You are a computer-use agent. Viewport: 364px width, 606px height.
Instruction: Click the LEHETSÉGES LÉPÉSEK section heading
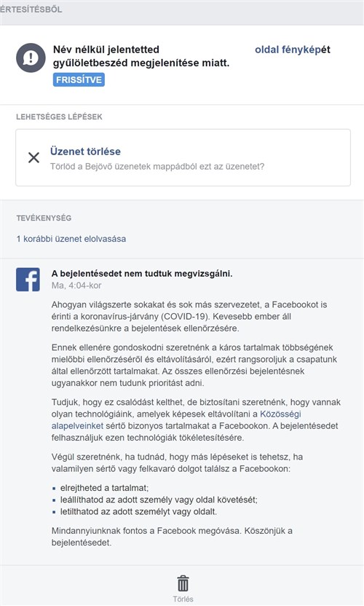(59, 117)
